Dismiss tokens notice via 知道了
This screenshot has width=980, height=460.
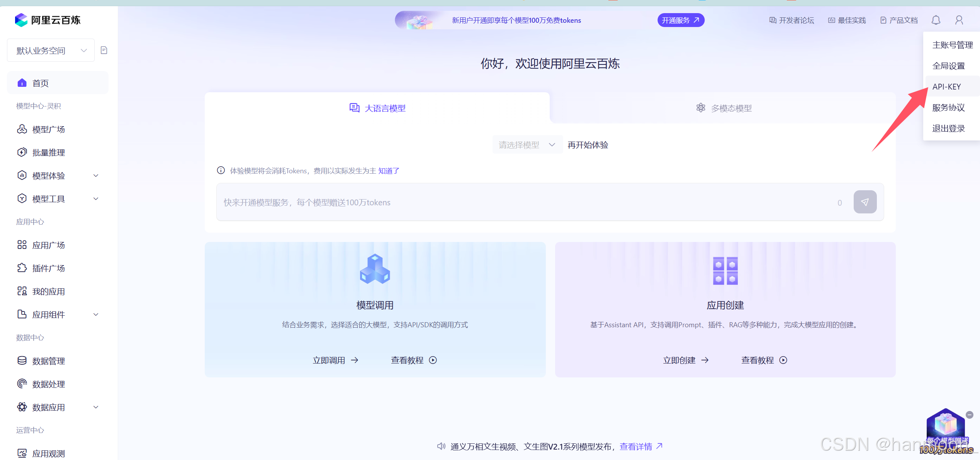[x=389, y=171]
